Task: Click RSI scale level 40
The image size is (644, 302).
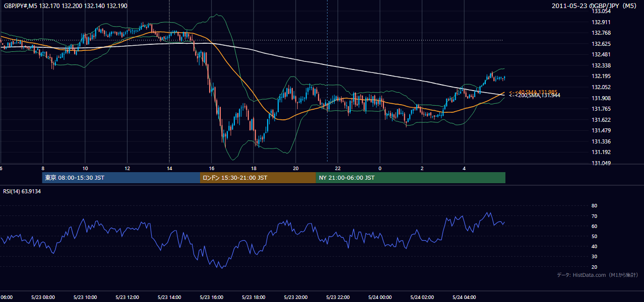Action: [594, 246]
